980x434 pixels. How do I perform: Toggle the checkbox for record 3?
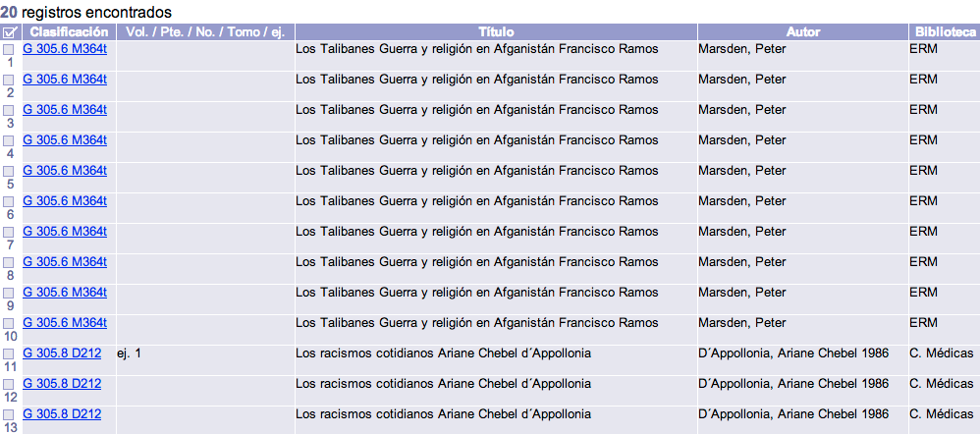(8, 111)
